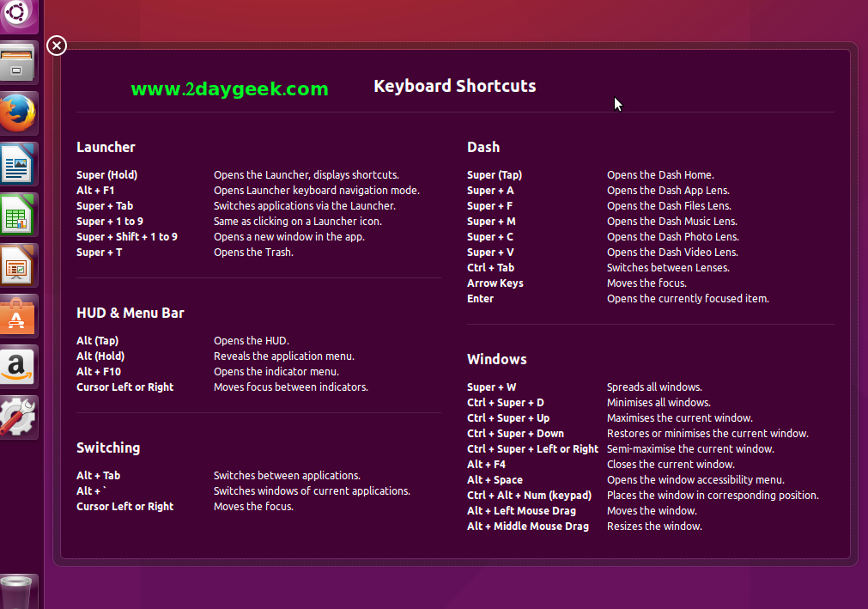
Task: Click the Keyboard Shortcuts title
Action: (x=454, y=86)
